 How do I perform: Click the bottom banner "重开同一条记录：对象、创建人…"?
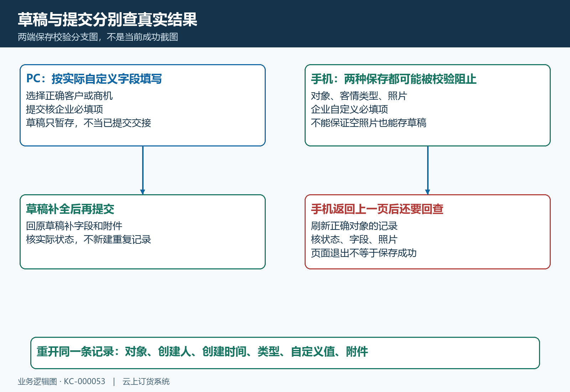point(285,353)
